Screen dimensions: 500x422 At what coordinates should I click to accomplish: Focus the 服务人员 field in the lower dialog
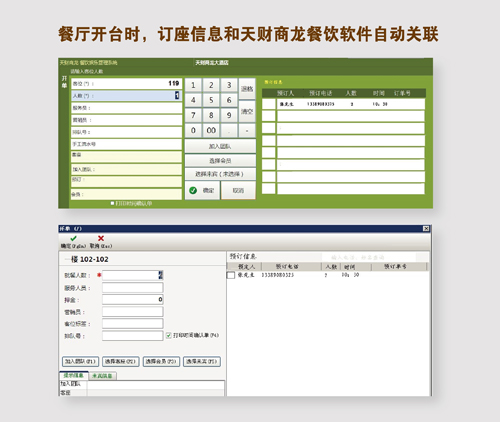tap(133, 288)
